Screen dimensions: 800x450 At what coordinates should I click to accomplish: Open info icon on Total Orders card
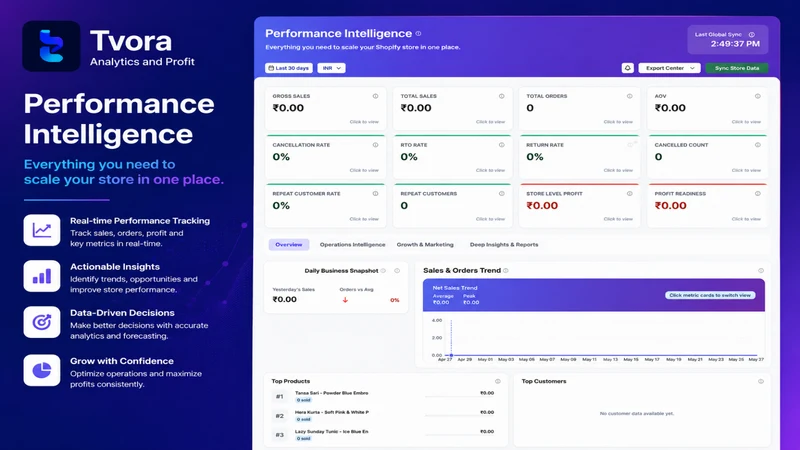[x=630, y=96]
